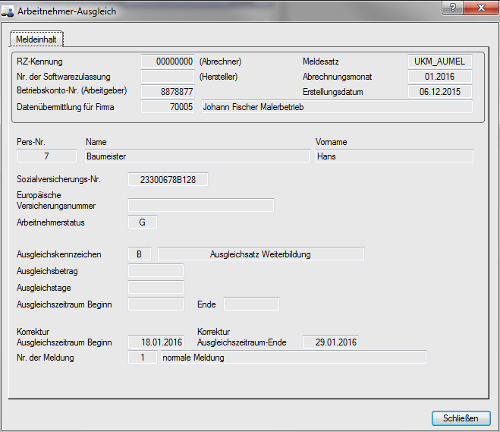Click the empty Ausgleichszeitraum Ende field

click(x=251, y=304)
